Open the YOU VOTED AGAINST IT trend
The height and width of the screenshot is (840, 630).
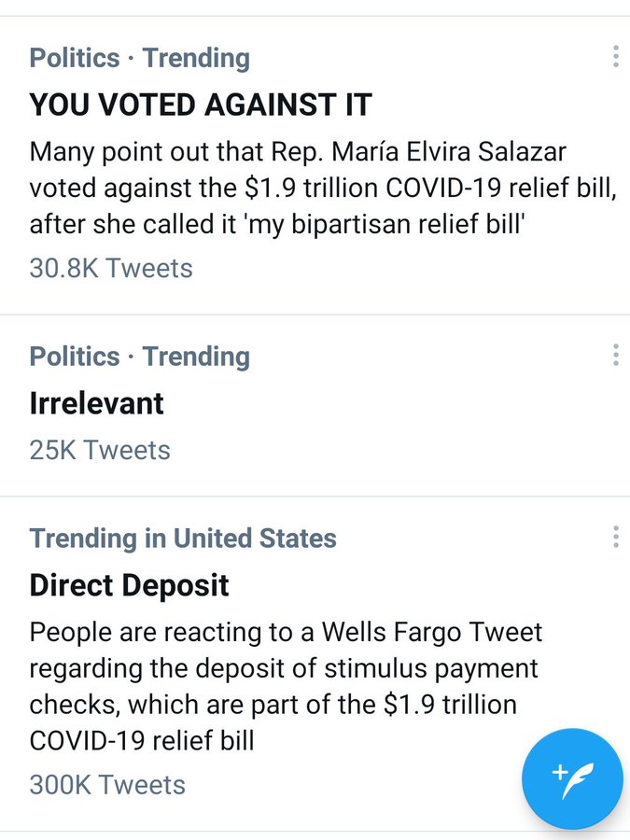(x=201, y=105)
